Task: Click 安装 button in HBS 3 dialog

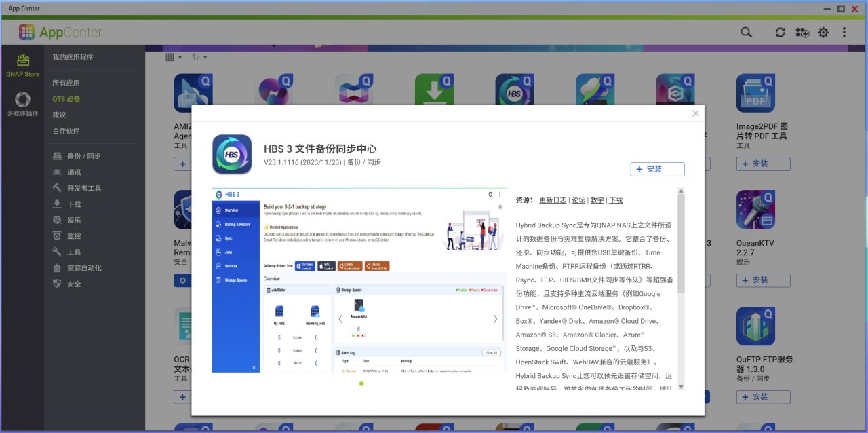Action: point(657,169)
